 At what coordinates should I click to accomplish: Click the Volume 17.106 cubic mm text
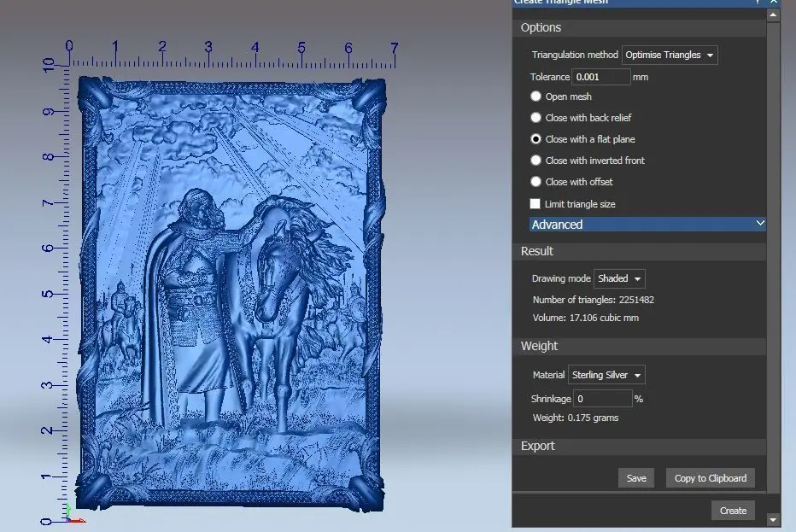586,318
